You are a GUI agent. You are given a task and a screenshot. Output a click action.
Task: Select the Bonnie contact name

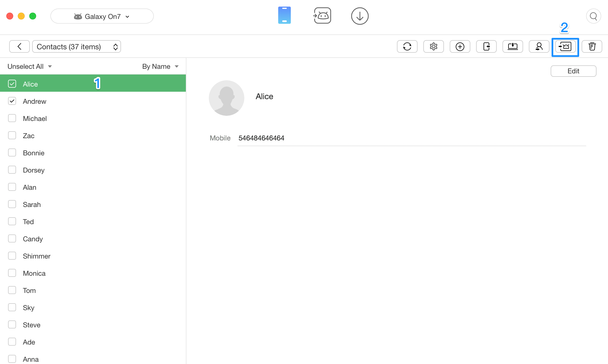(34, 153)
